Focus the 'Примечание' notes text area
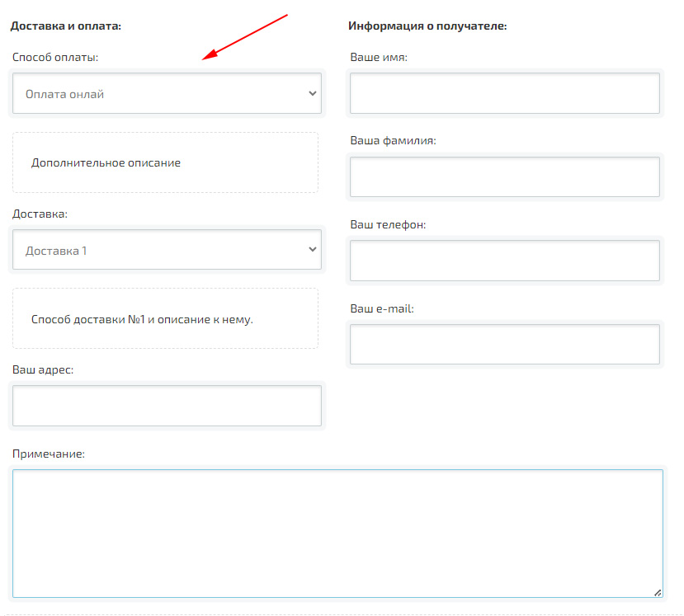Screen dimensions: 684x616 (x=337, y=533)
